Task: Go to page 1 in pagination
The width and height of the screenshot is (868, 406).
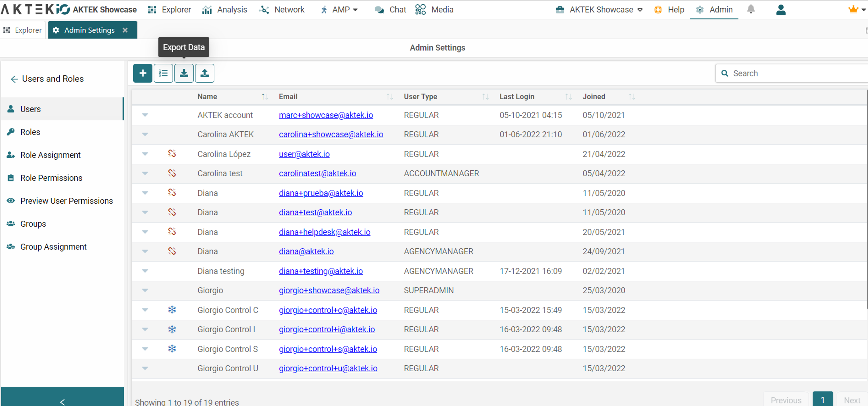Action: (823, 399)
